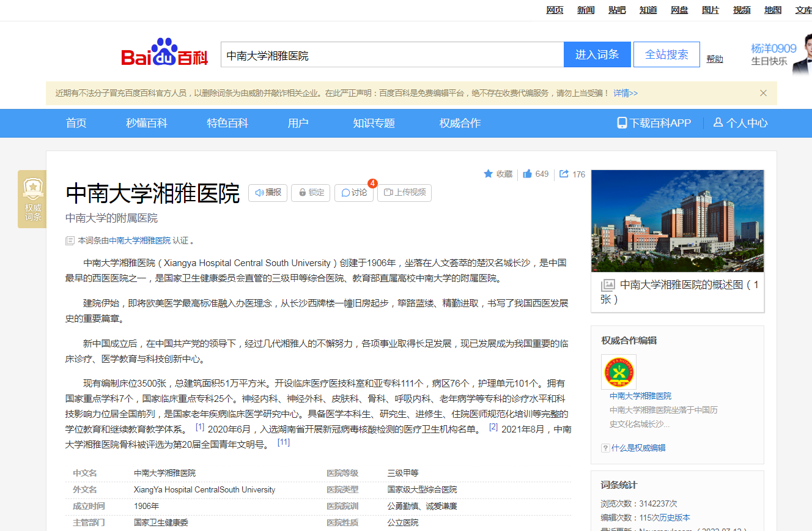The width and height of the screenshot is (812, 531).
Task: Open the 讨论 discussion button
Action: tap(354, 193)
